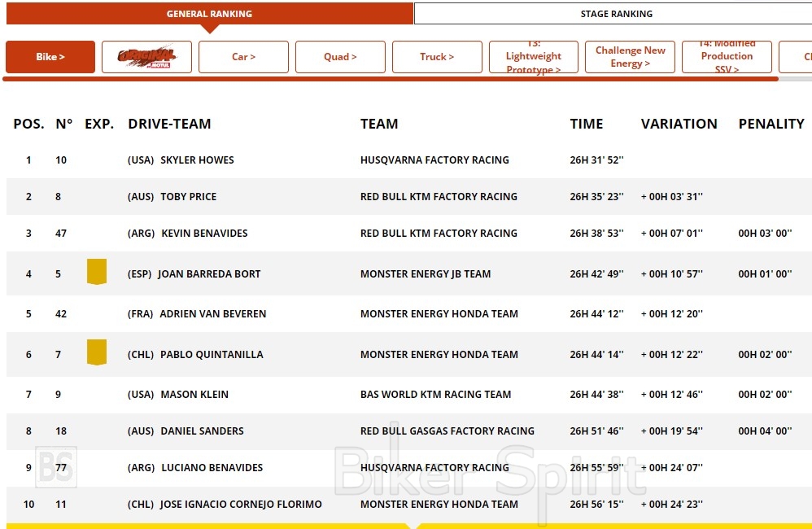Show the Car category rankings
Screen dimensions: 812x529
(x=243, y=57)
